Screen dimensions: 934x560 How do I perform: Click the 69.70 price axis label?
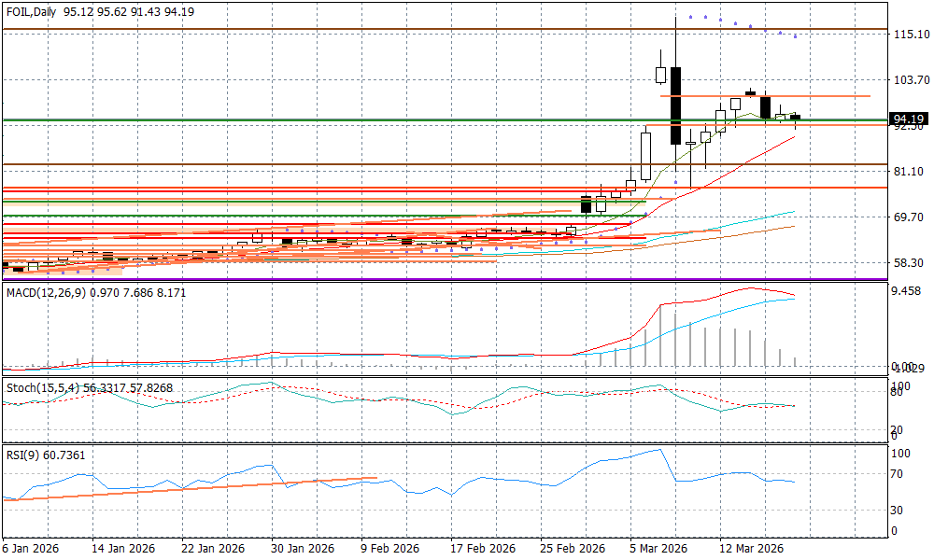pyautogui.click(x=911, y=217)
